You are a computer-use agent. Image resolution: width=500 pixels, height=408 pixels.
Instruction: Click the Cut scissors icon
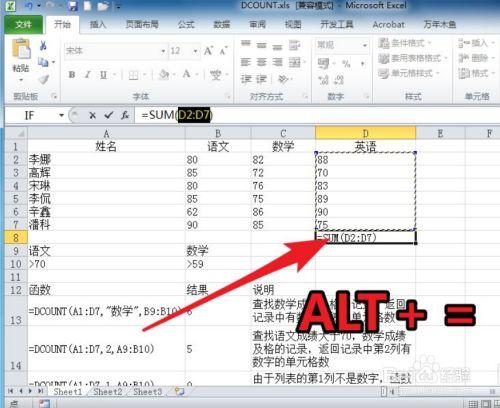click(43, 45)
